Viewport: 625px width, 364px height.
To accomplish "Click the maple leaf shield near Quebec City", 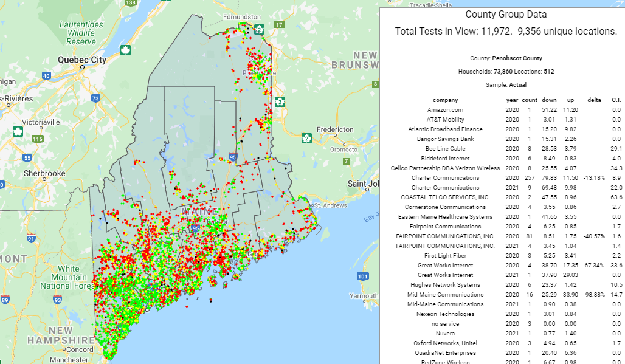I will tap(126, 50).
